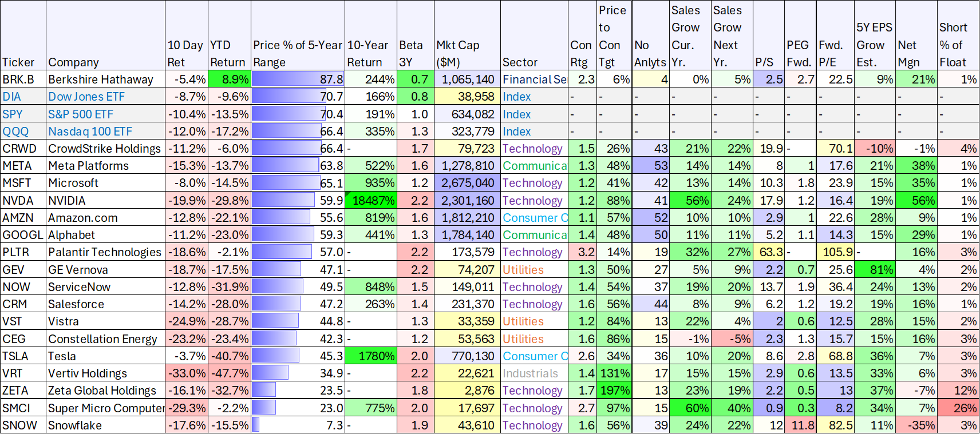This screenshot has width=980, height=434.
Task: Select the Fwd. P/E header cell
Action: [835, 35]
